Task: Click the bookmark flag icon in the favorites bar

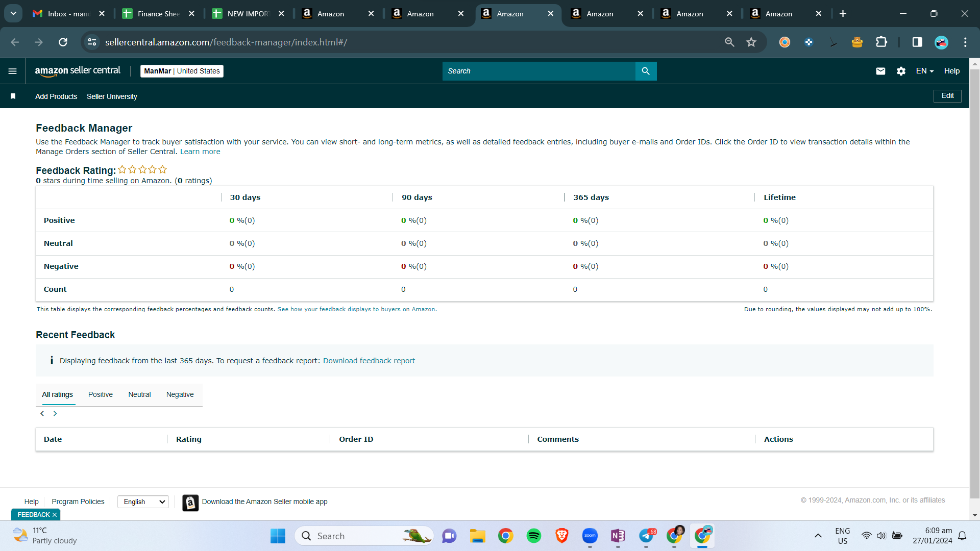Action: 13,96
